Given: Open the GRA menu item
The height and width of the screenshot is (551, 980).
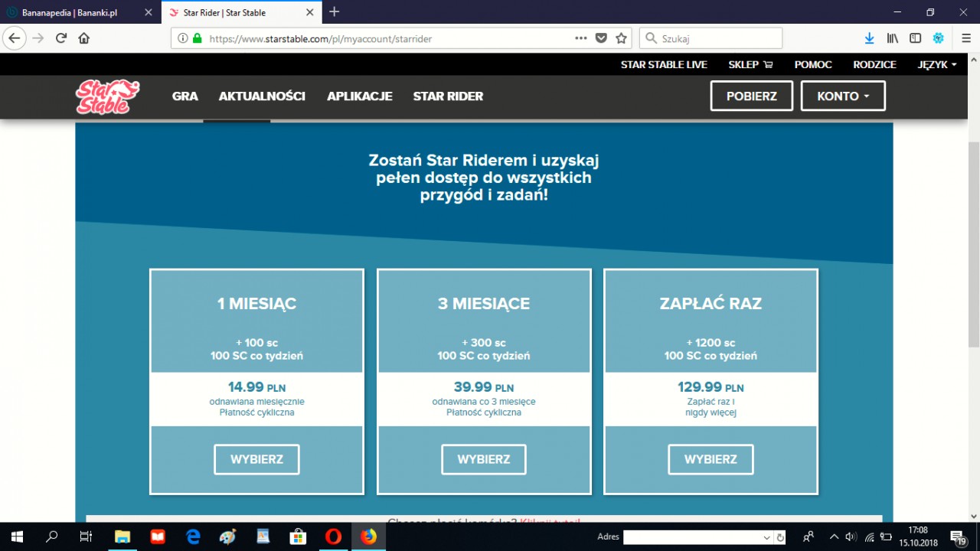Looking at the screenshot, I should tap(185, 96).
